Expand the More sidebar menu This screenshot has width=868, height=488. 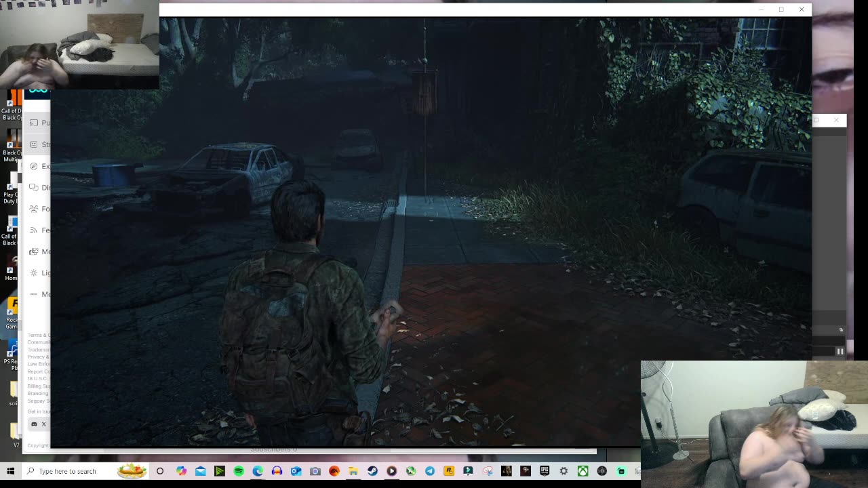(39, 294)
